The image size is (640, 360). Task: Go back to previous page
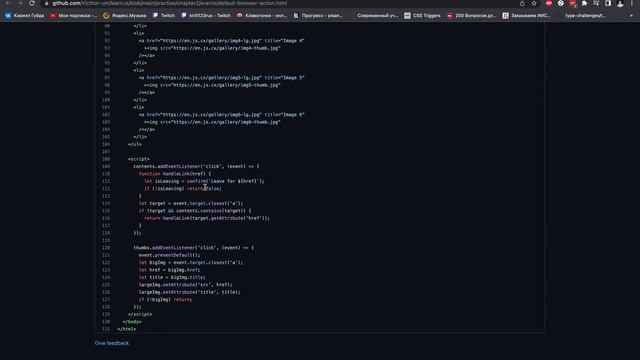(7, 3)
